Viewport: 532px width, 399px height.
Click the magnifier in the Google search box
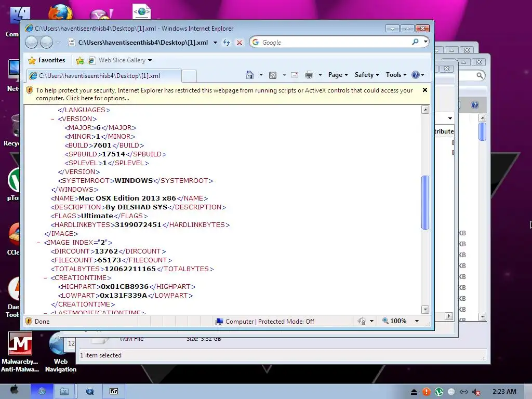pos(415,42)
